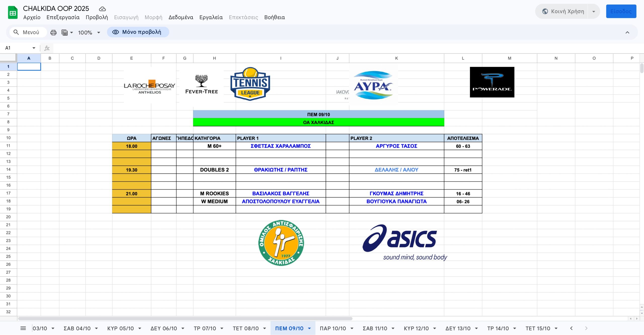Collapse the toolbar with the chevron

click(x=627, y=32)
